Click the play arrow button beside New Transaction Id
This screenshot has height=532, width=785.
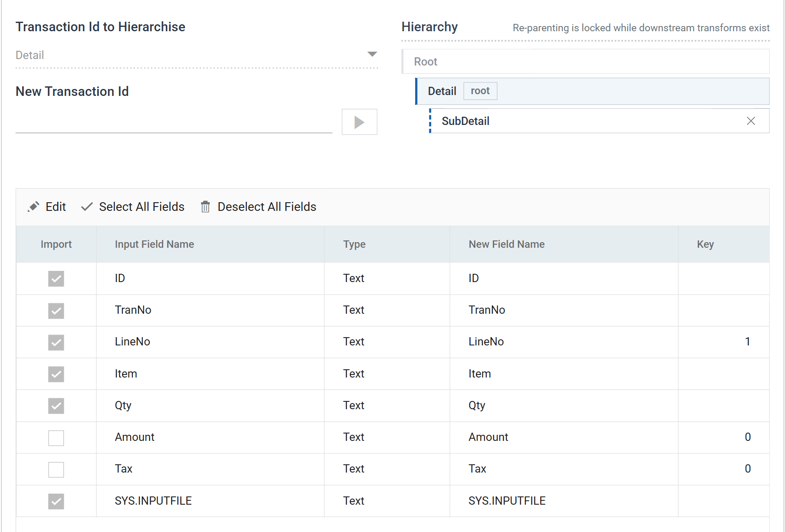tap(359, 122)
